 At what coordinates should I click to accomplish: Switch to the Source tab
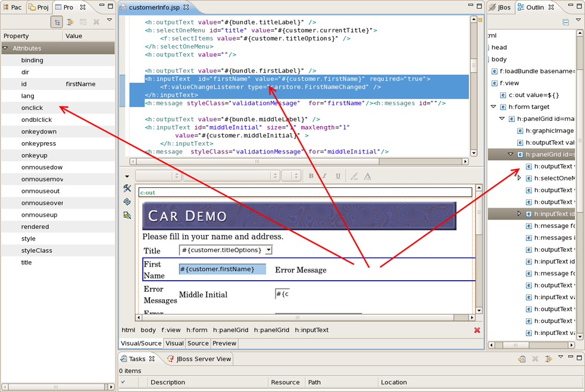[198, 343]
